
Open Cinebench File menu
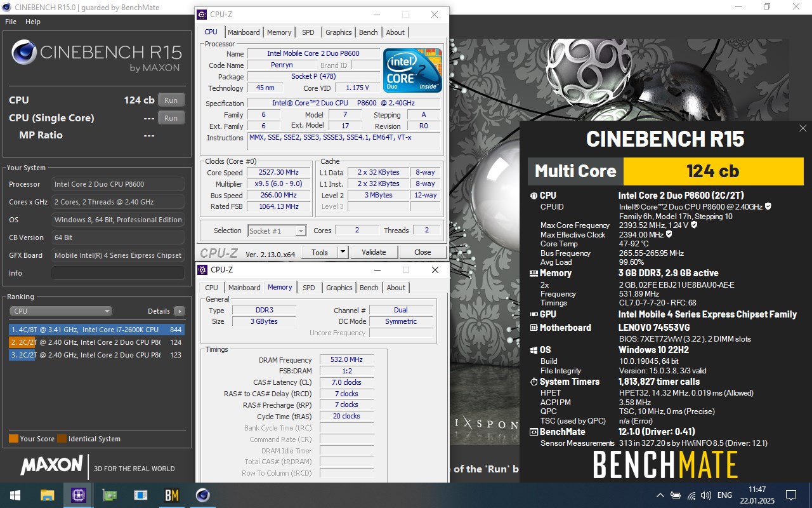click(11, 22)
